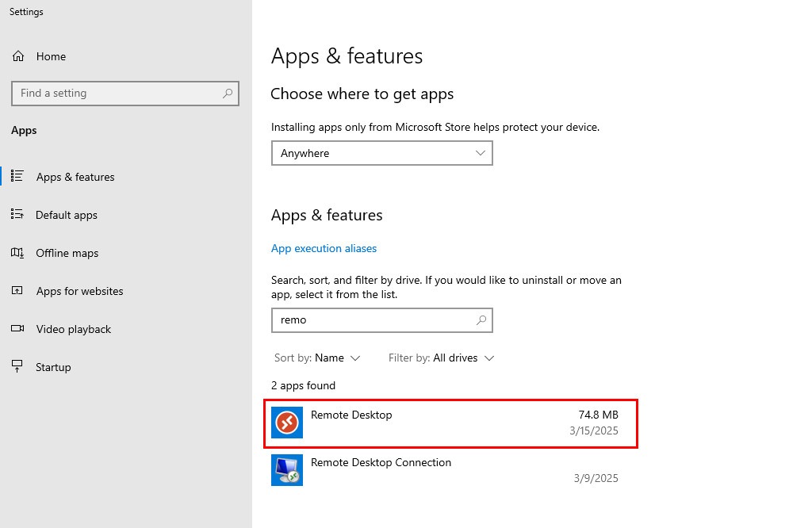
Task: Click the Apps for websites icon
Action: click(x=17, y=290)
